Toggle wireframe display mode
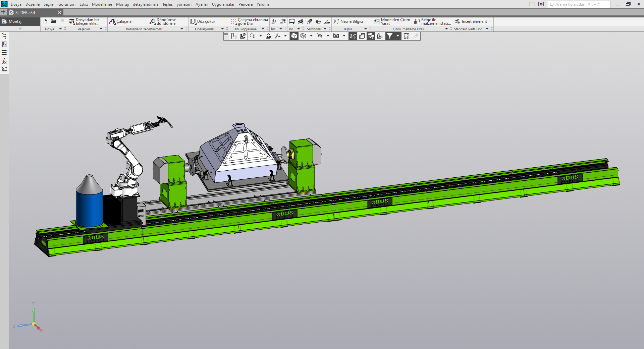Image resolution: width=644 pixels, height=349 pixels. [x=303, y=36]
